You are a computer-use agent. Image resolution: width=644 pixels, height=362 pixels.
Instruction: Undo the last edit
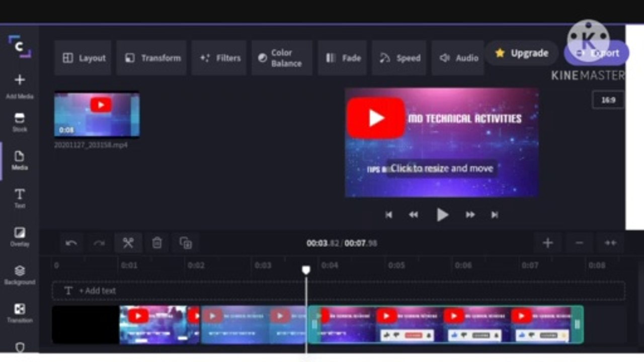pyautogui.click(x=71, y=243)
